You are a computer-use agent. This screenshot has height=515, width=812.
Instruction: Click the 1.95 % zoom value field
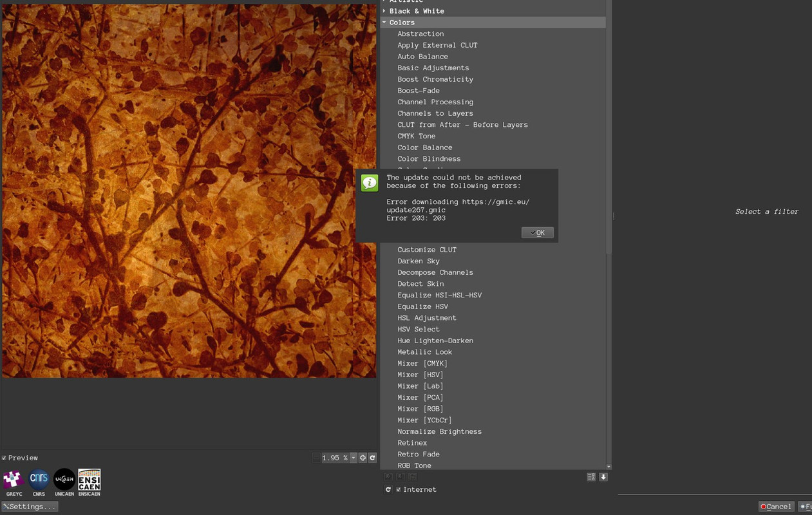335,458
